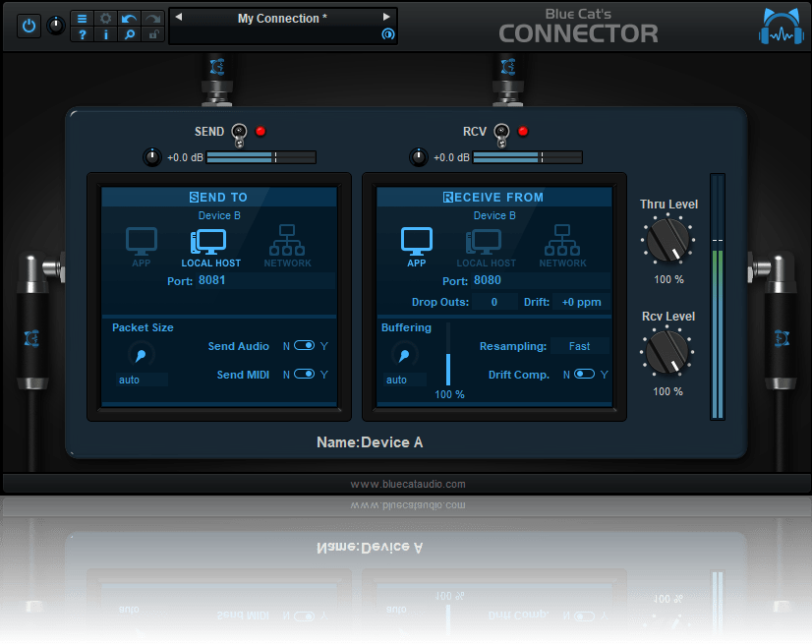Toggle Send Audio to Y
This screenshot has height=644, width=812.
(307, 346)
